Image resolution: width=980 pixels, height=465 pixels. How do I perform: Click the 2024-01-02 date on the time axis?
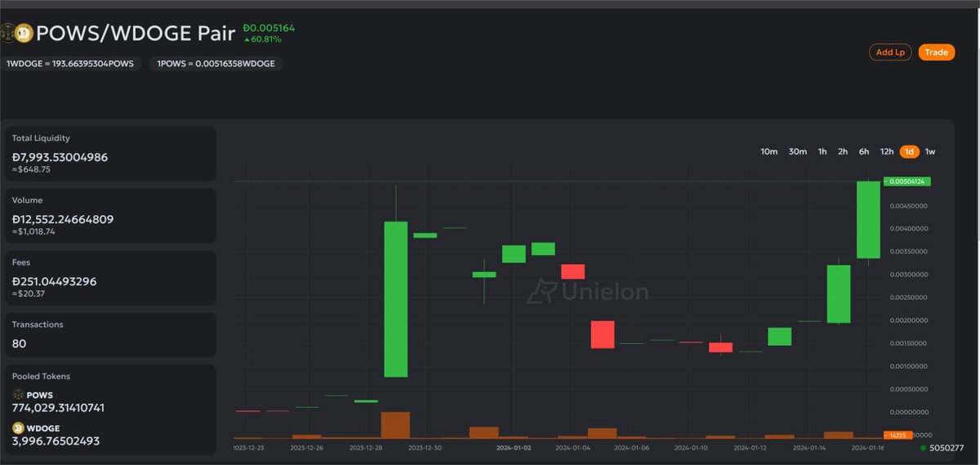[514, 448]
